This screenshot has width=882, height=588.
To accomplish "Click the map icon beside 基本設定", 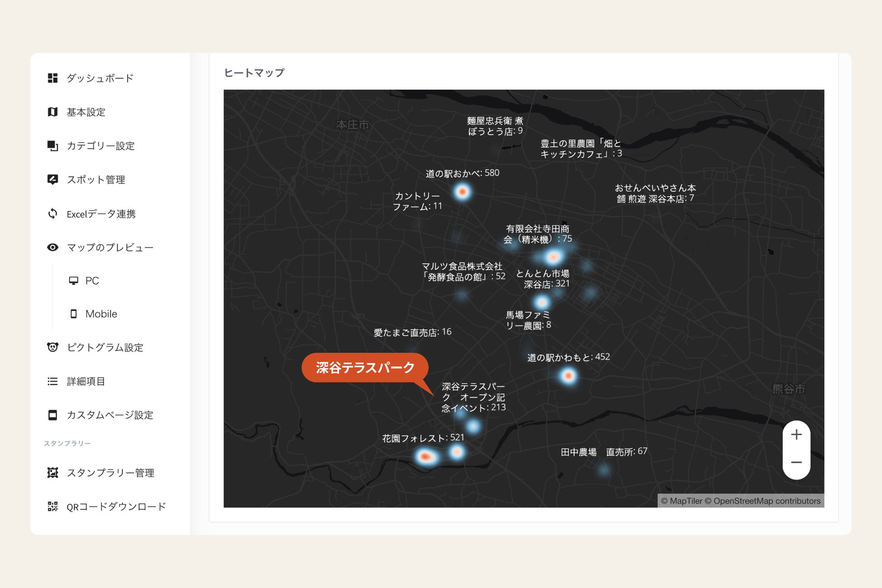I will pos(53,112).
